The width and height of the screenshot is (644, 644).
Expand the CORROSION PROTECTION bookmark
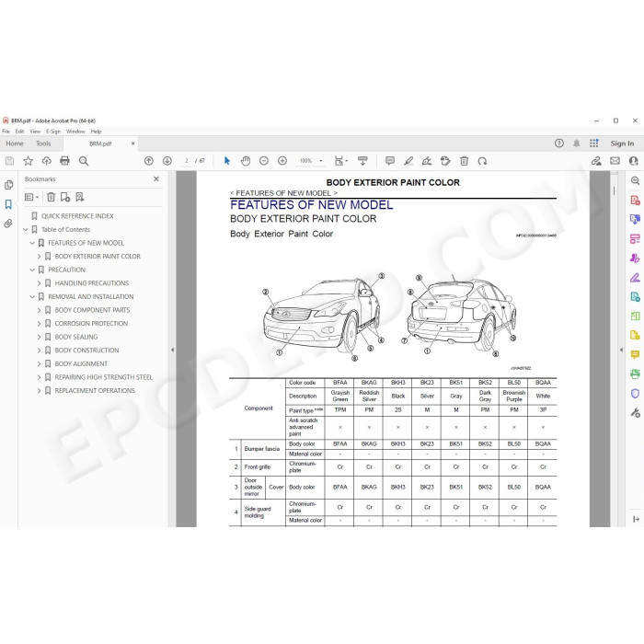pyautogui.click(x=39, y=324)
